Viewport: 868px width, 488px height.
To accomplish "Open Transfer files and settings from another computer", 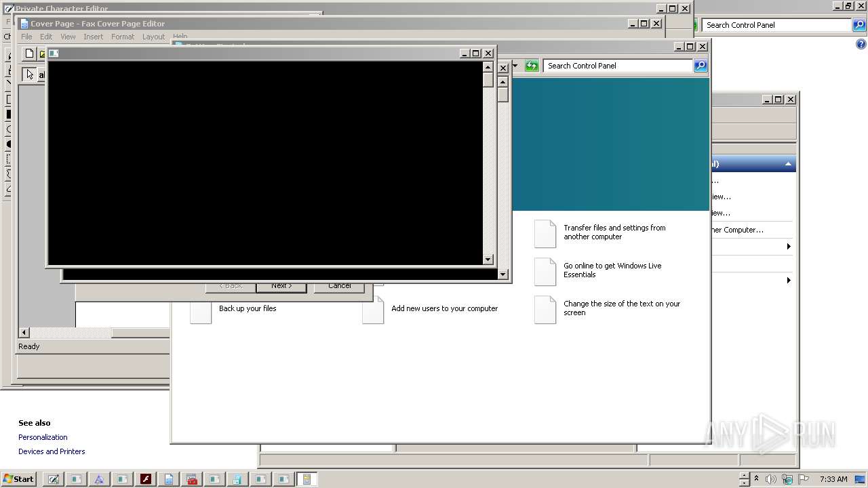I will (614, 232).
